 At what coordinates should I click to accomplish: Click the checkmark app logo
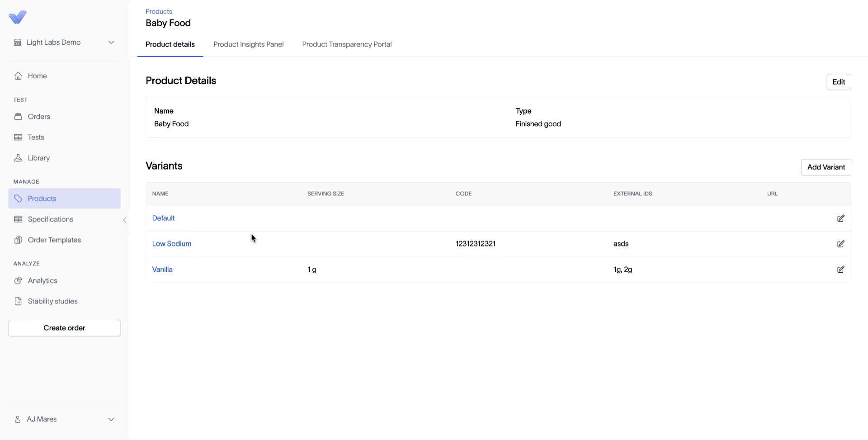[x=18, y=17]
